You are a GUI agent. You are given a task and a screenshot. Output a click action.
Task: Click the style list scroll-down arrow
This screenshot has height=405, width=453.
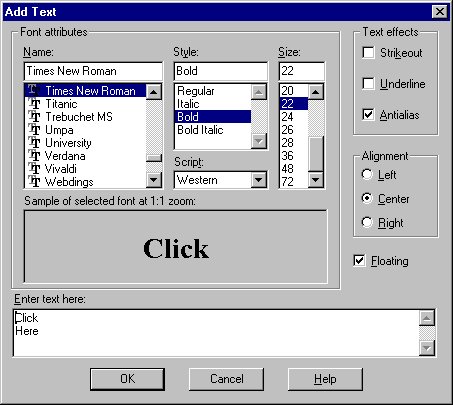click(259, 141)
